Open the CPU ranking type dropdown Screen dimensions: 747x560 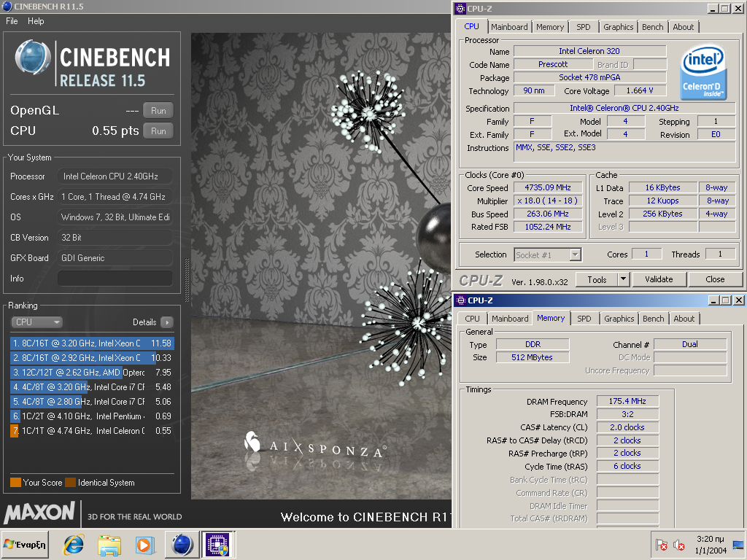click(36, 322)
